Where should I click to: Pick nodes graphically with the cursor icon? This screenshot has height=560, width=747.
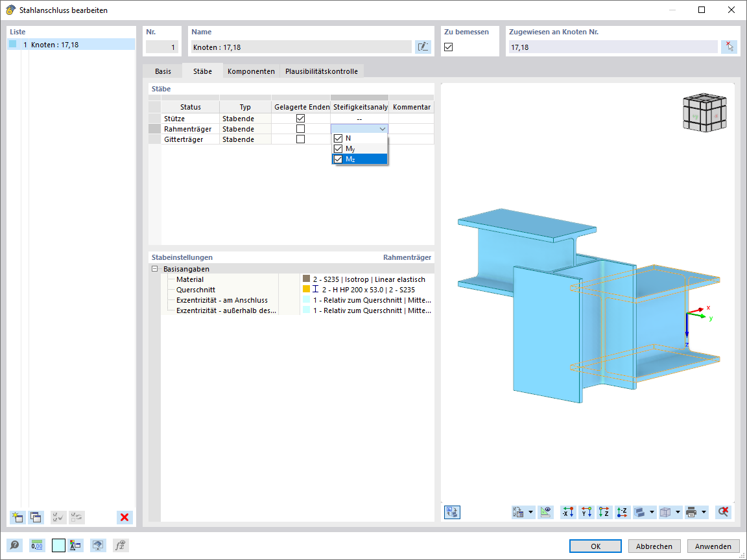click(729, 47)
